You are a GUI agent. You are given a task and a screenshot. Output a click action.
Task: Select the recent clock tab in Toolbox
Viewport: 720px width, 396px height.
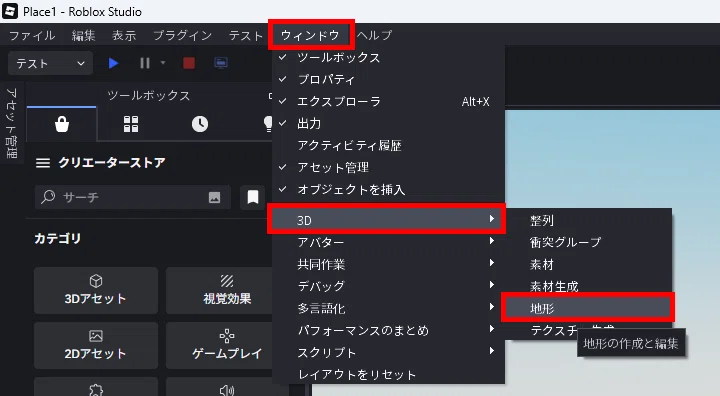click(200, 124)
